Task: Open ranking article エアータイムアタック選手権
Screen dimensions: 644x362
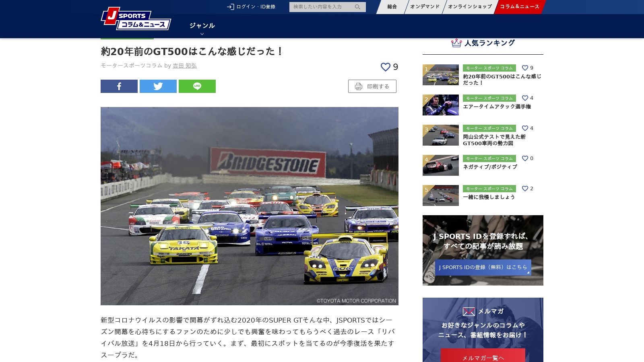Action: pyautogui.click(x=497, y=107)
